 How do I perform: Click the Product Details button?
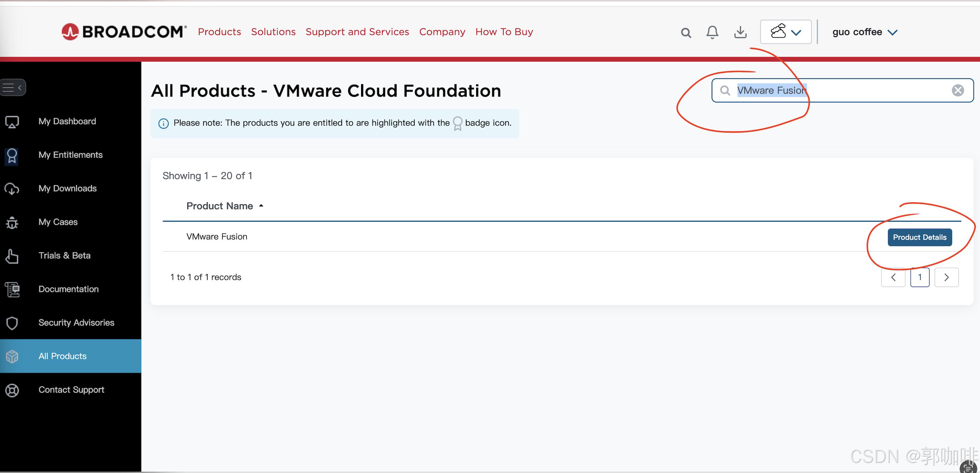[919, 237]
